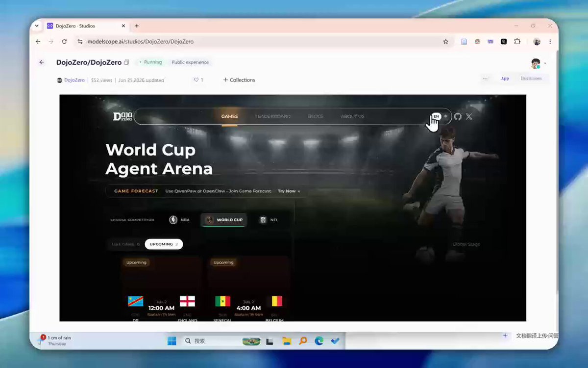Expand the tab search dropdown arrow
This screenshot has height=368, width=588.
click(37, 26)
